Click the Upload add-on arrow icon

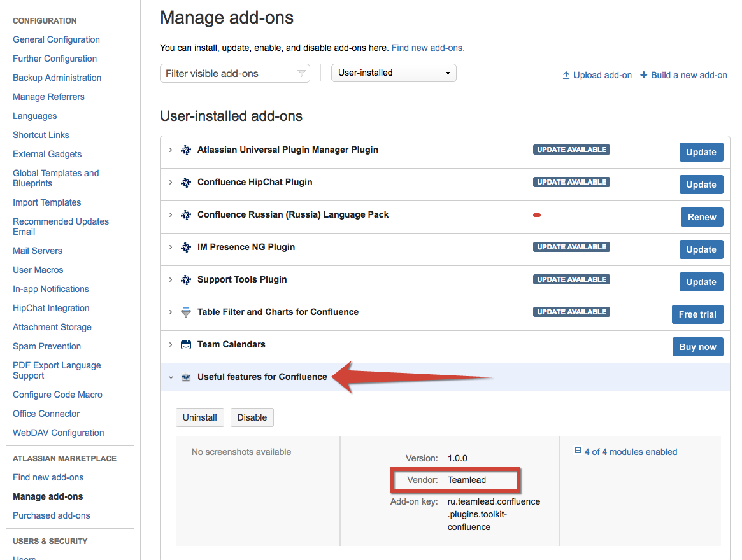[x=566, y=75]
